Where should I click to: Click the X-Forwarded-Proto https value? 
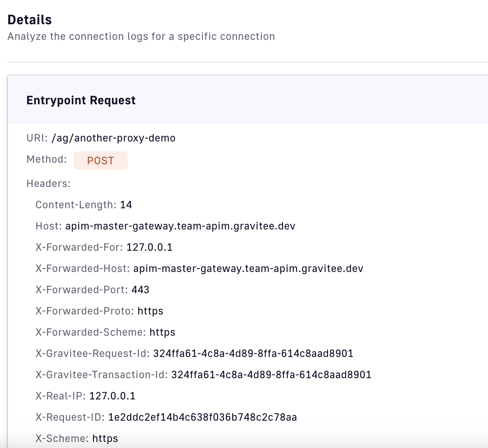coord(150,311)
